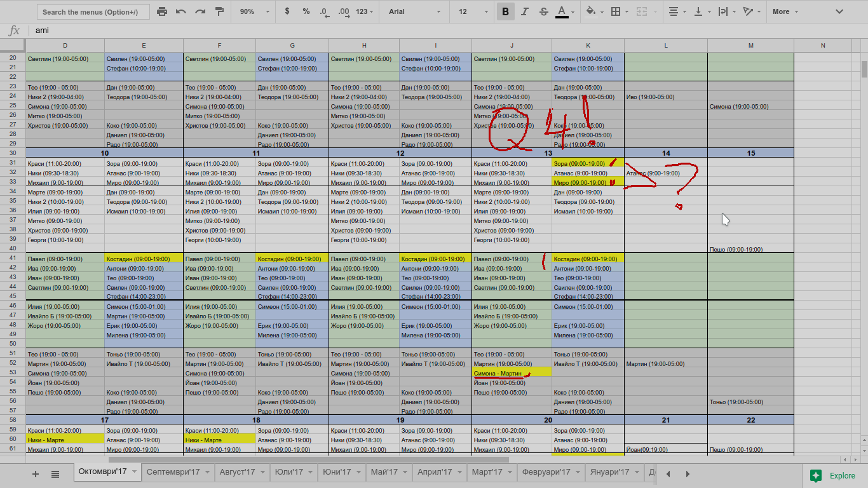Click the text color icon
This screenshot has height=488, width=868.
(562, 11)
